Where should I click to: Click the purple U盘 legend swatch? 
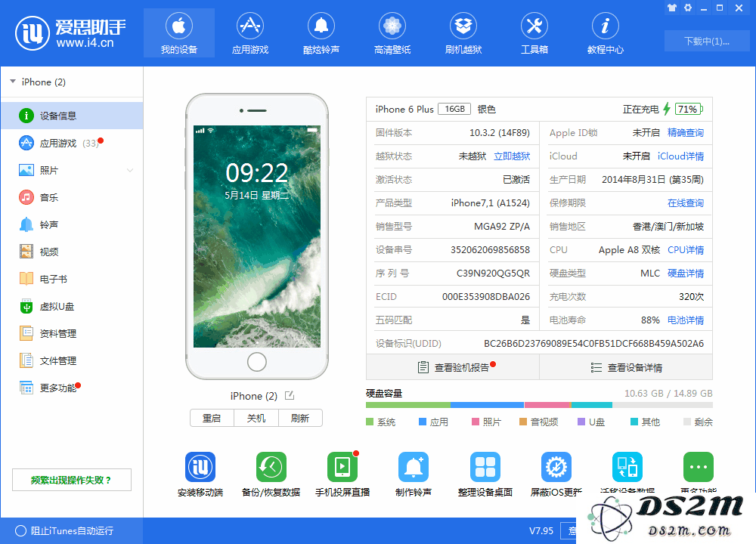pos(581,422)
